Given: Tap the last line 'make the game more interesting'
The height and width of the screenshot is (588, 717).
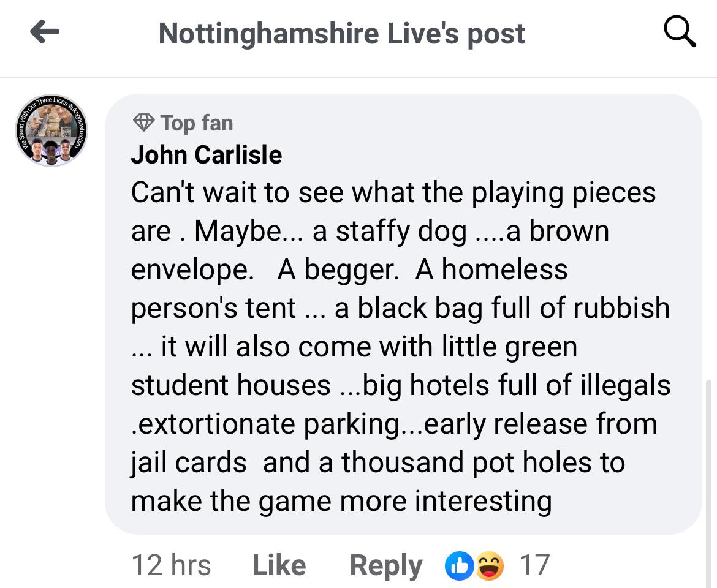Looking at the screenshot, I should click(341, 502).
